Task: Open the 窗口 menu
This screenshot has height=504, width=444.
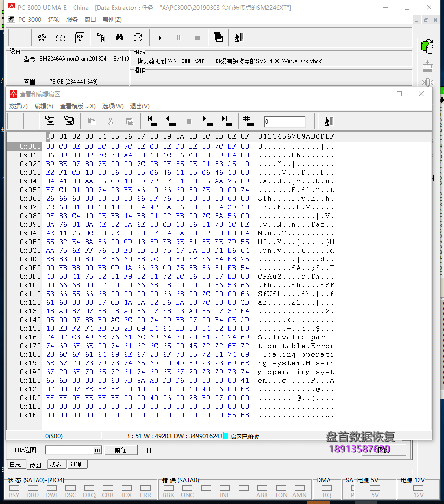Action: [x=90, y=20]
